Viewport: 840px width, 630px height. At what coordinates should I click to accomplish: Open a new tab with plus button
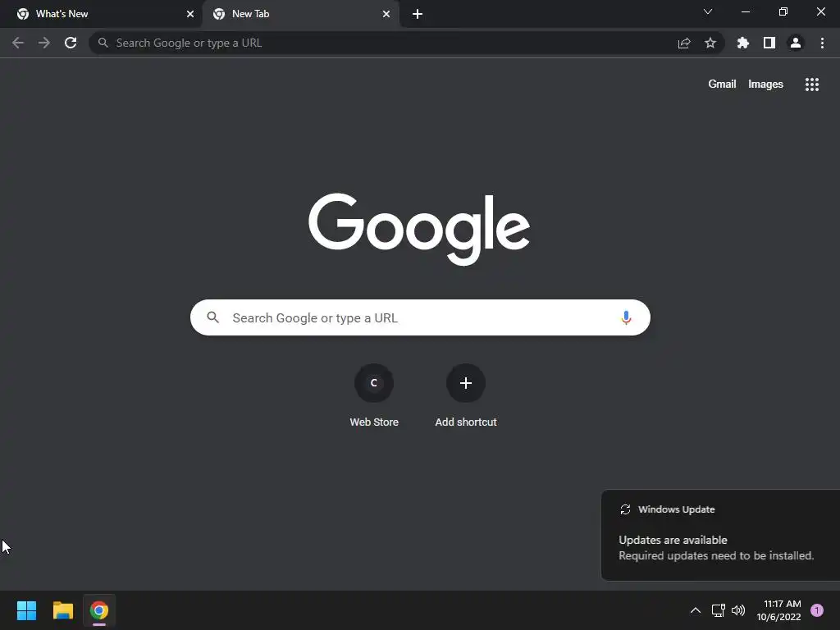click(418, 14)
